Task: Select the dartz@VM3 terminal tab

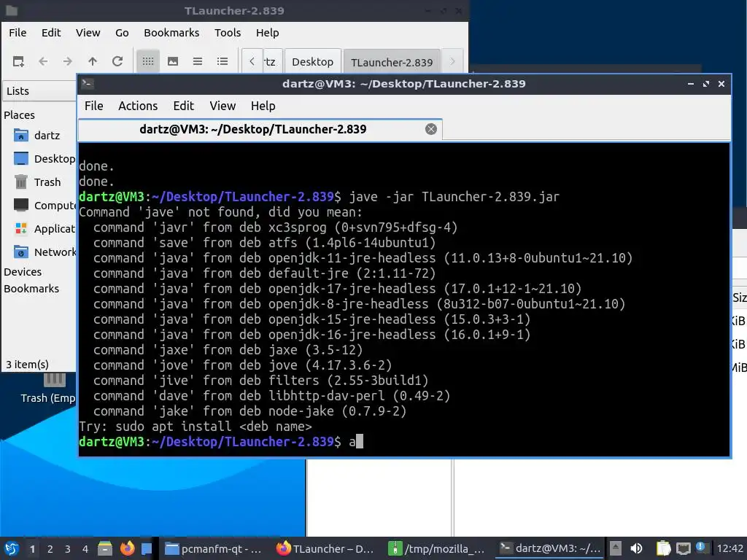Action: (x=260, y=130)
